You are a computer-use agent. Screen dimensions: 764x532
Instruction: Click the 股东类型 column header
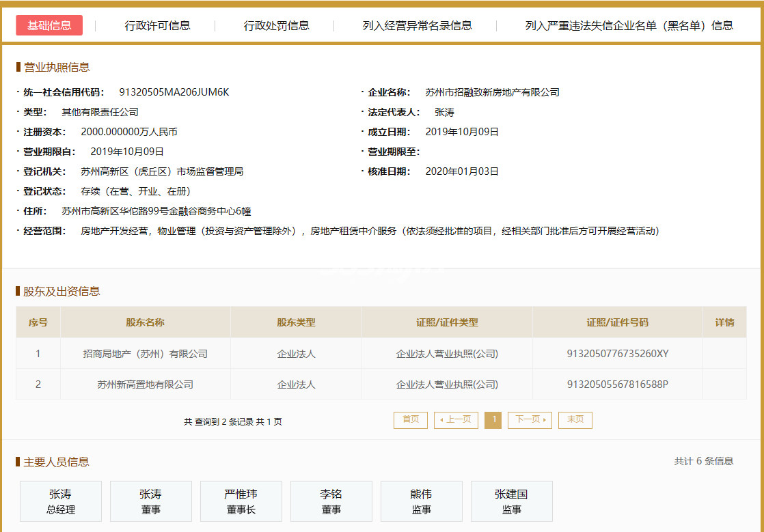(297, 322)
